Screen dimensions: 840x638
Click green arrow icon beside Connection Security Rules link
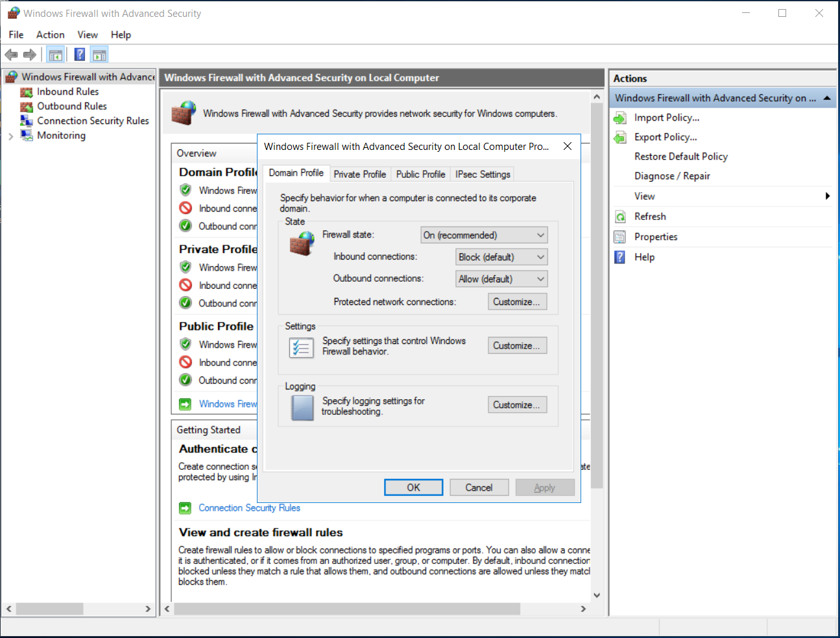[186, 508]
